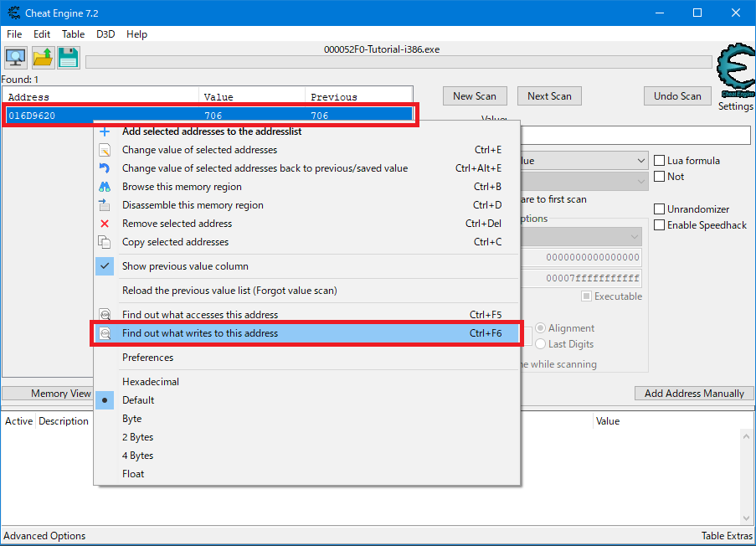This screenshot has width=756, height=546.
Task: Select 4 Bytes display type
Action: (306, 456)
